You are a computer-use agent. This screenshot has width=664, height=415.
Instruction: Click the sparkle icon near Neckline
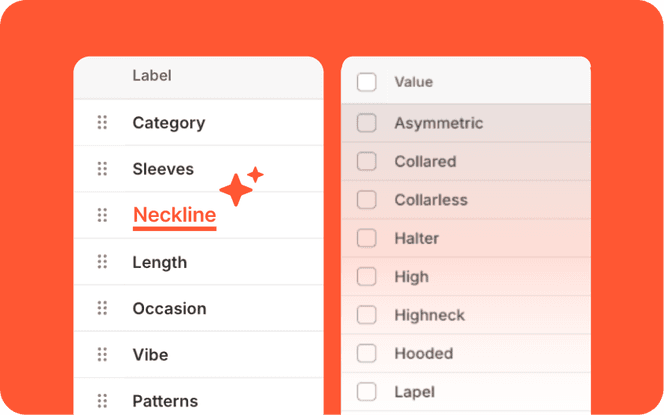[x=239, y=187]
